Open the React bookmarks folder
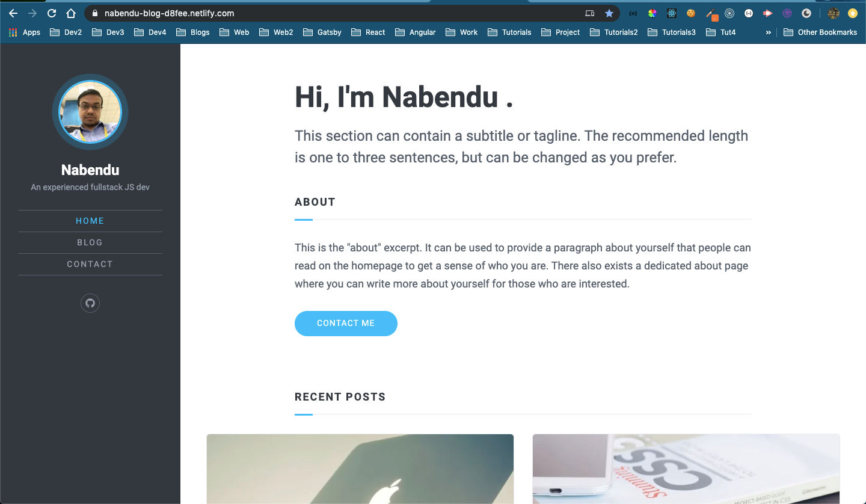 (368, 32)
